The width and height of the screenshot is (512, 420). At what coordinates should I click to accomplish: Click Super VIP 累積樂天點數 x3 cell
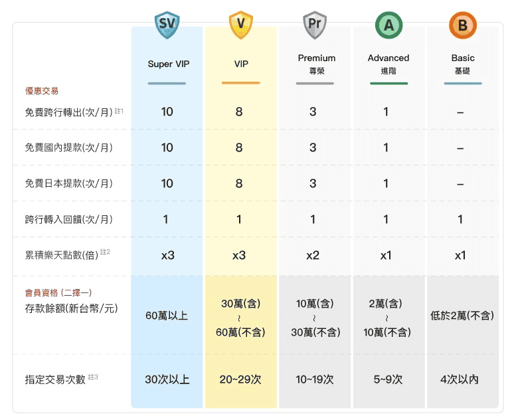167,255
